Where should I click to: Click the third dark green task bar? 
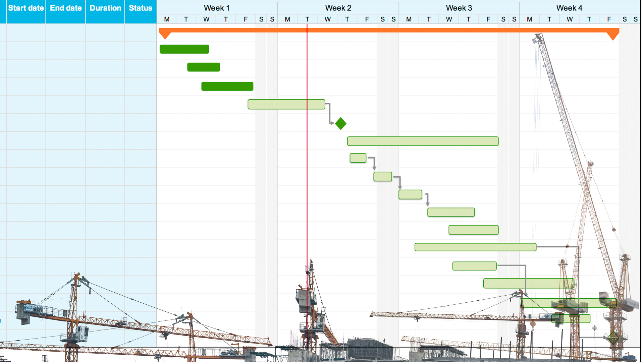point(227,86)
